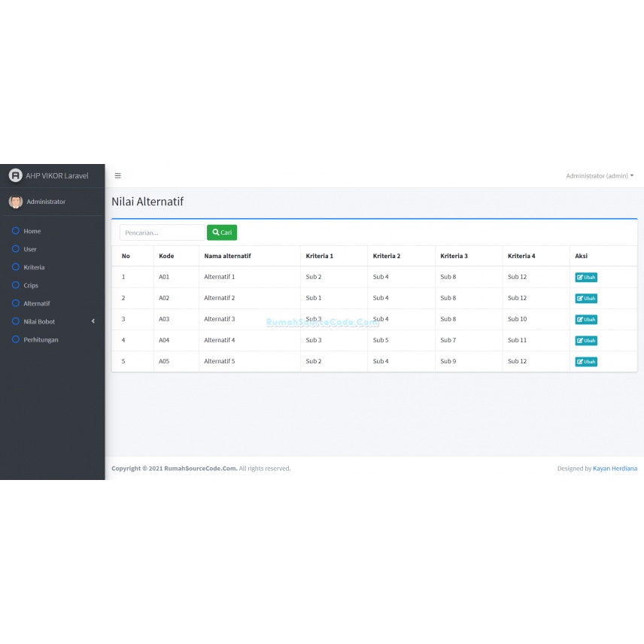
Task: Click the circle icon beside Kriteria
Action: pyautogui.click(x=15, y=267)
